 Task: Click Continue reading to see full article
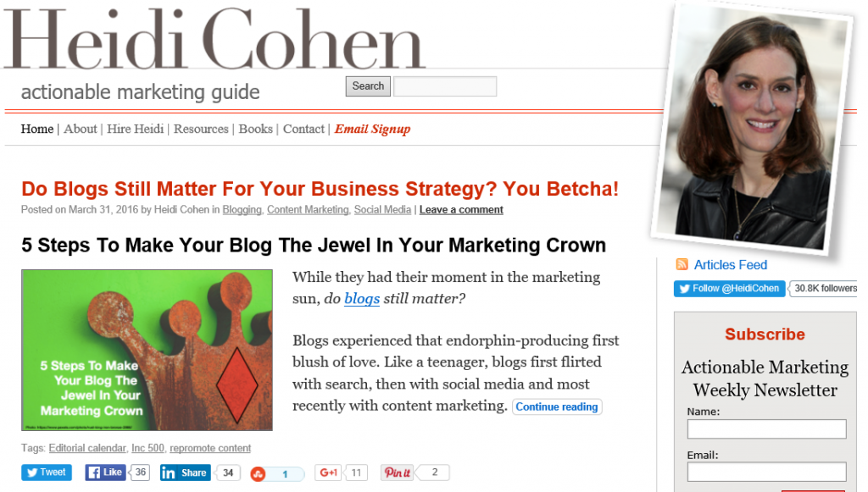pyautogui.click(x=557, y=406)
